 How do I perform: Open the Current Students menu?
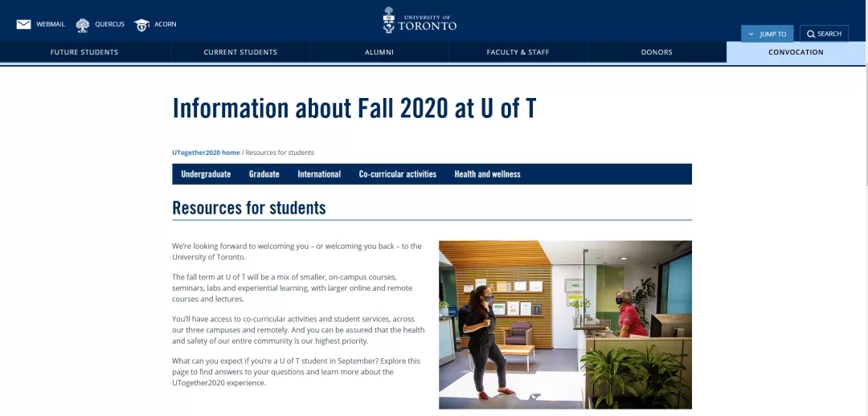240,52
